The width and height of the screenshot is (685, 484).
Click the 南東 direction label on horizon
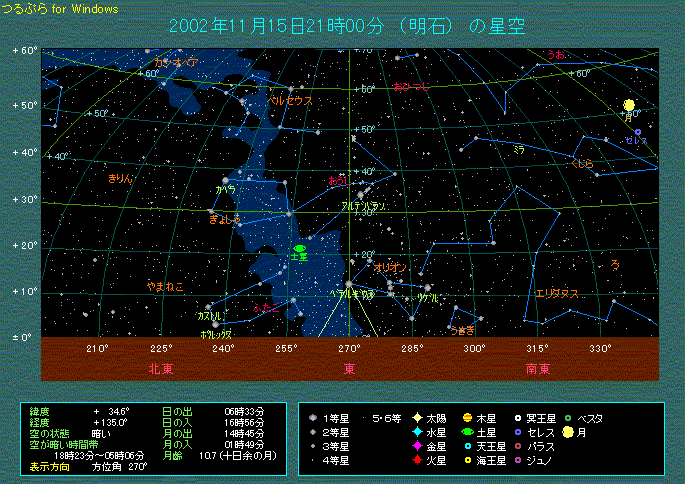(537, 368)
